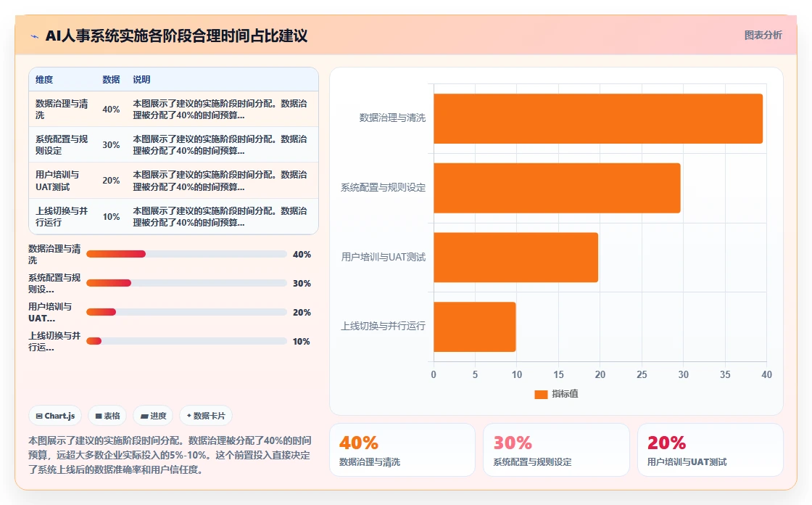Click the chart y-axis label 上线切换与并行运行
The height and width of the screenshot is (505, 812).
(384, 326)
